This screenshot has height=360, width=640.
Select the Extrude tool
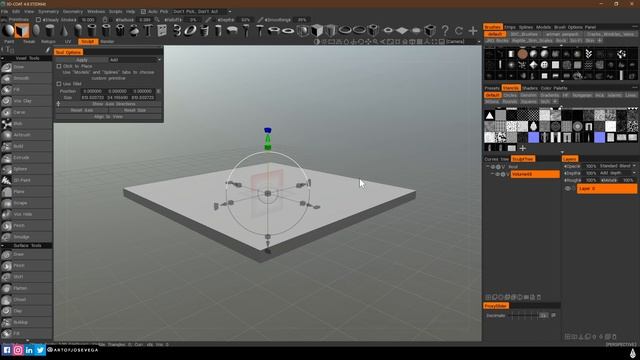pyautogui.click(x=26, y=158)
